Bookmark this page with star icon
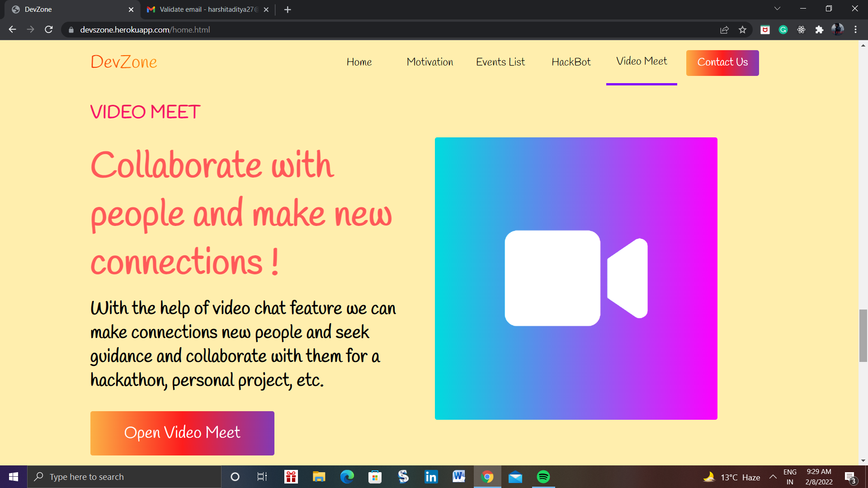Viewport: 868px width, 488px height. [x=742, y=30]
